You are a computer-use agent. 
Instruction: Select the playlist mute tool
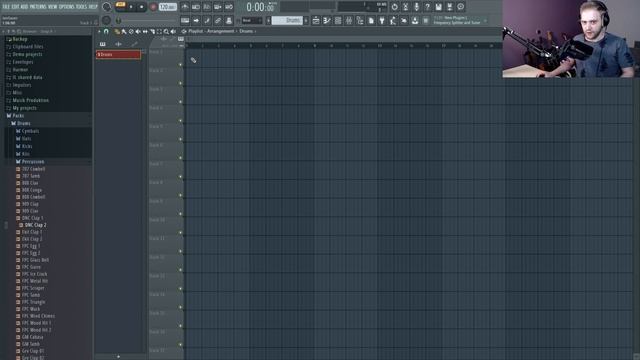pos(138,31)
